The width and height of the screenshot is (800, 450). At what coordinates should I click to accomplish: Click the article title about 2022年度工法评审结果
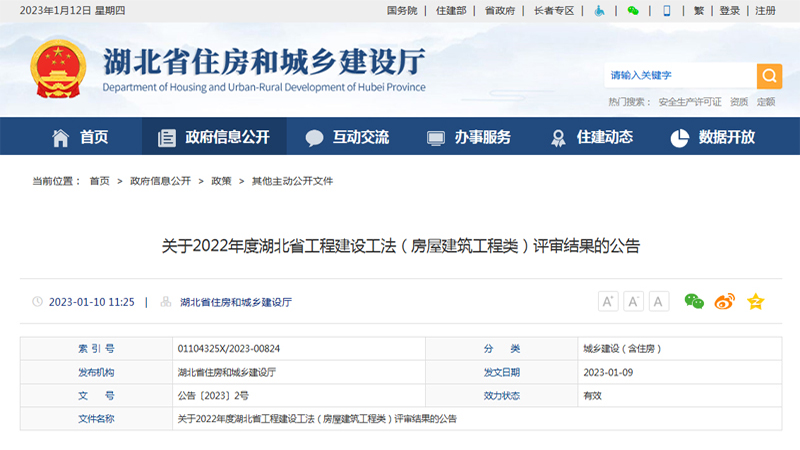[x=401, y=246]
